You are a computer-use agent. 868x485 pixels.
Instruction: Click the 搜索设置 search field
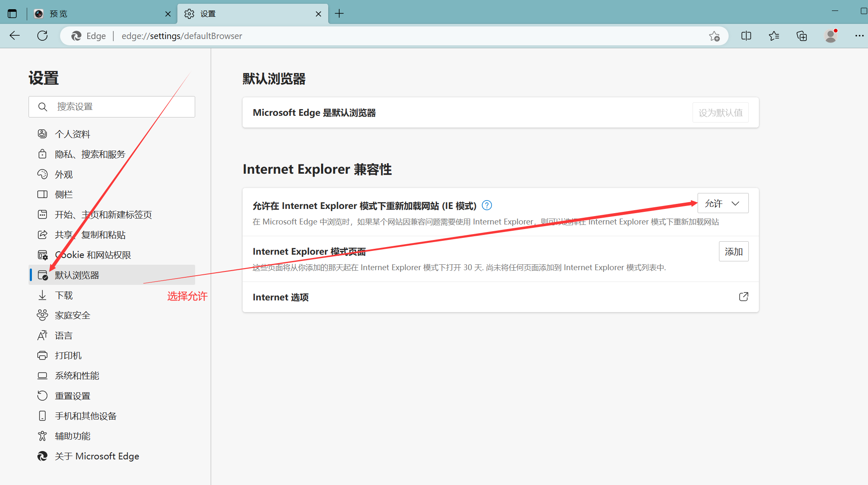pyautogui.click(x=112, y=107)
